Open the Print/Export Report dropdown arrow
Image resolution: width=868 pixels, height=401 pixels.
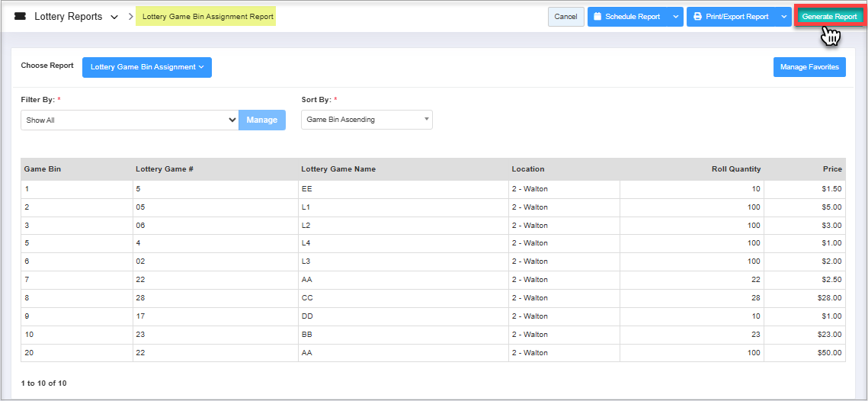click(x=784, y=17)
